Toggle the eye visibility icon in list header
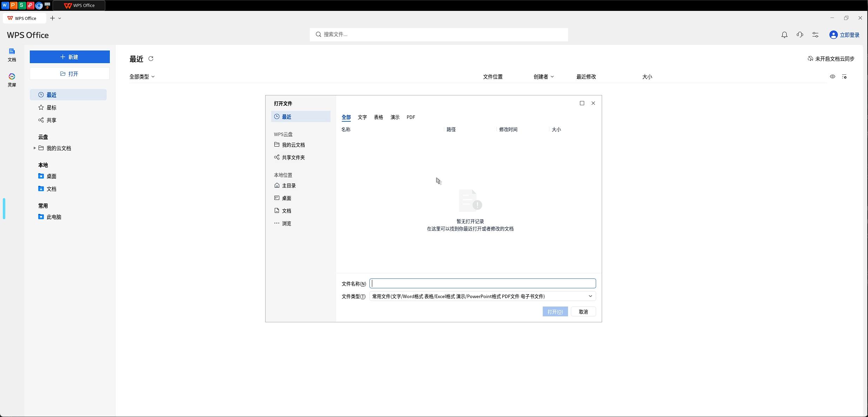Screen dimensions: 868x417 pos(832,76)
